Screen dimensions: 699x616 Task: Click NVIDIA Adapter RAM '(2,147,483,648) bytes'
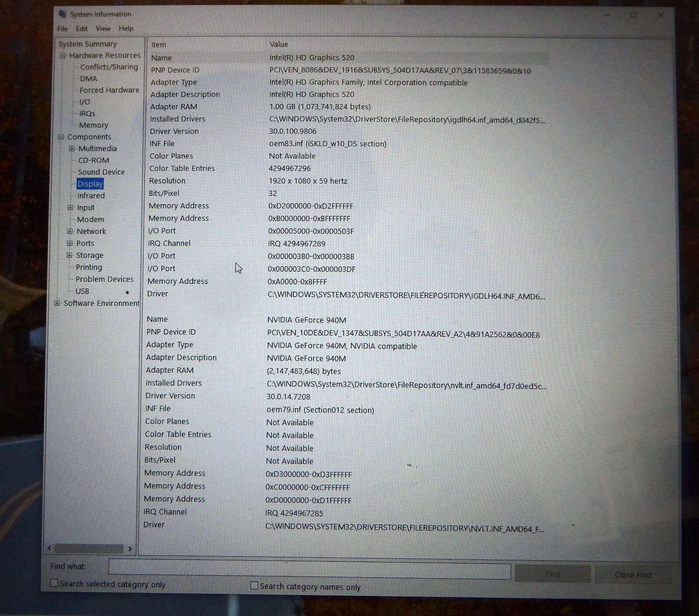(304, 371)
